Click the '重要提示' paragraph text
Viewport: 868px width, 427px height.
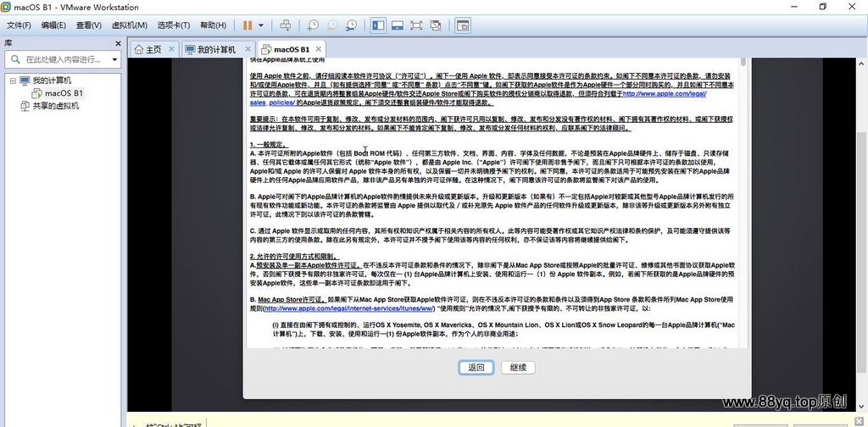coord(492,124)
